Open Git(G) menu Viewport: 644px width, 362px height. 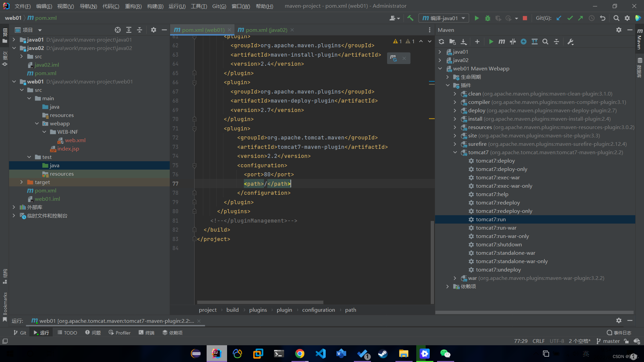pyautogui.click(x=219, y=6)
